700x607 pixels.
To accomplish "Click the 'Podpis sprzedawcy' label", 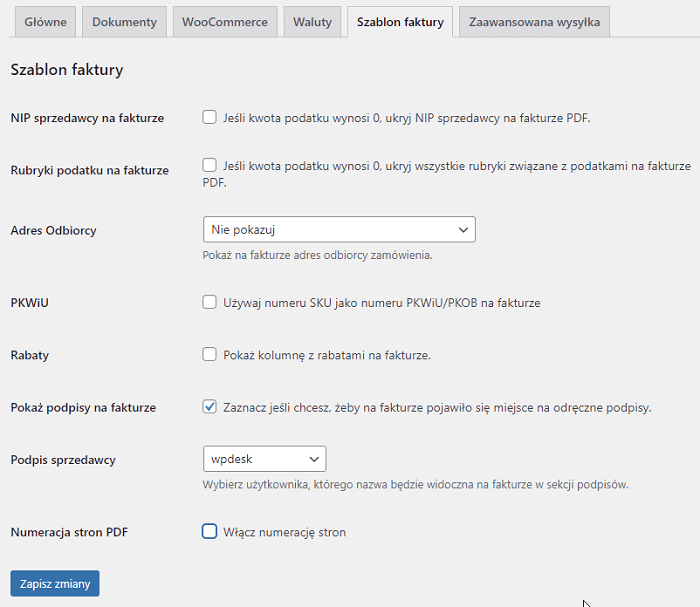I will (63, 460).
